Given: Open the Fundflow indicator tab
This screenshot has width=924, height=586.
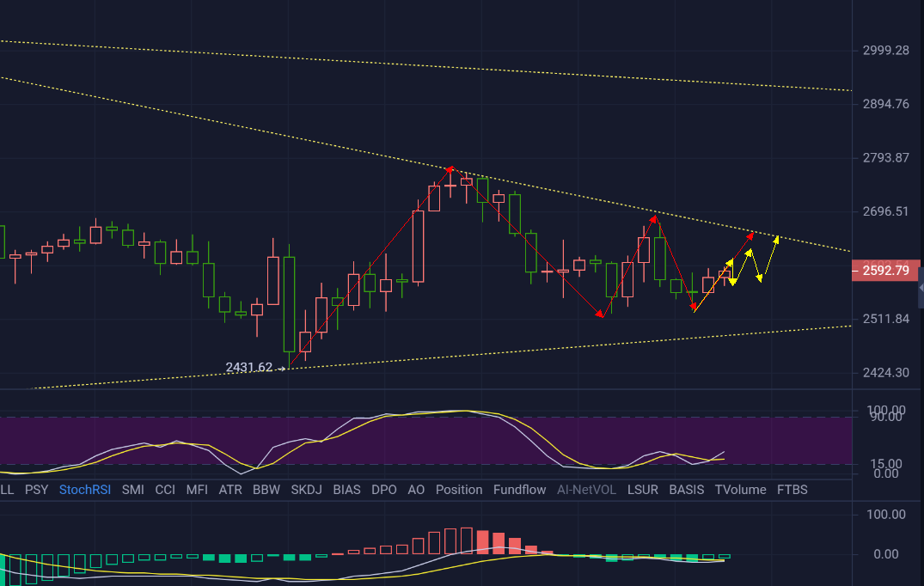Looking at the screenshot, I should [520, 490].
